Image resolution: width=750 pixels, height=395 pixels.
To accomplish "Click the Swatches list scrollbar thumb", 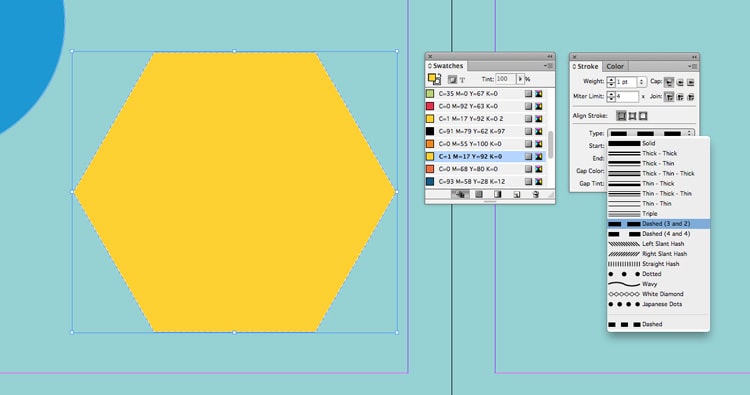I will pos(550,144).
